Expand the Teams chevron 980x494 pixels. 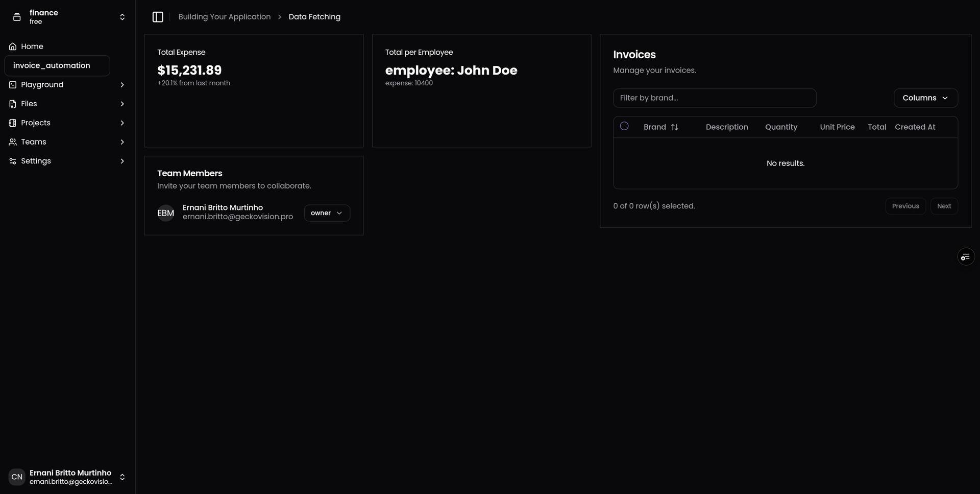pos(122,142)
